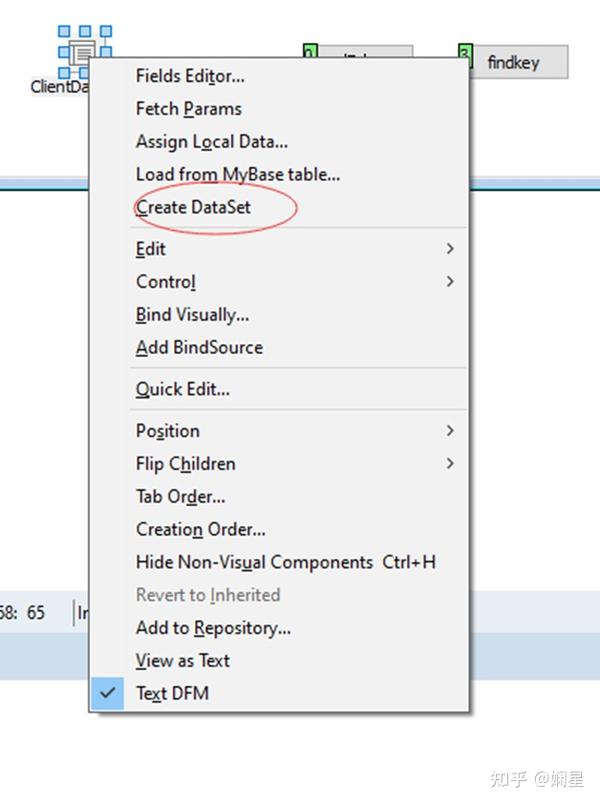The height and width of the screenshot is (804, 600).
Task: Open Quick Edit from menu
Action: click(x=182, y=389)
